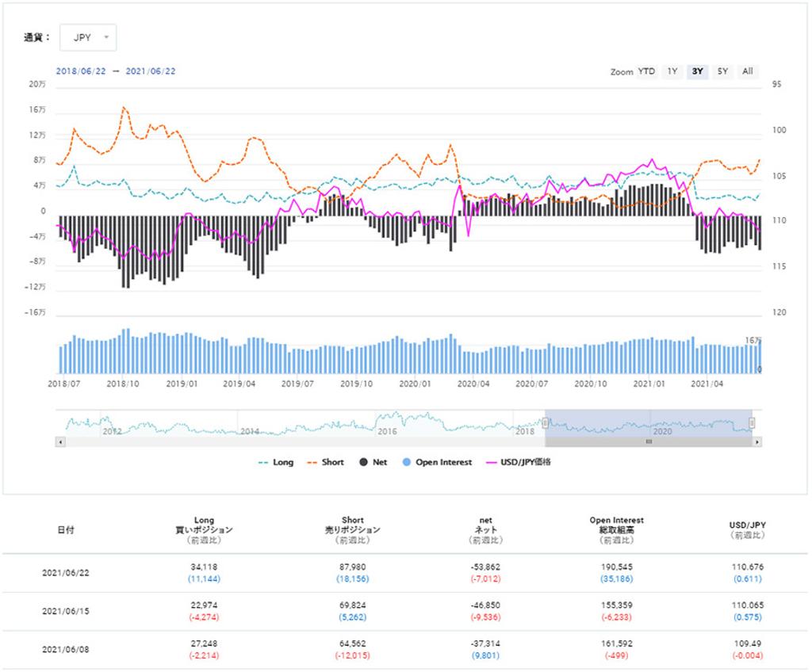Click the 2021/01 axis label
Image resolution: width=812 pixels, height=672 pixels.
pos(649,384)
